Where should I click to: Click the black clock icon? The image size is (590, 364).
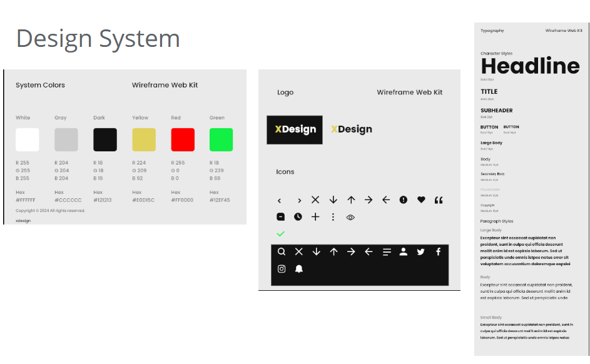pos(298,217)
